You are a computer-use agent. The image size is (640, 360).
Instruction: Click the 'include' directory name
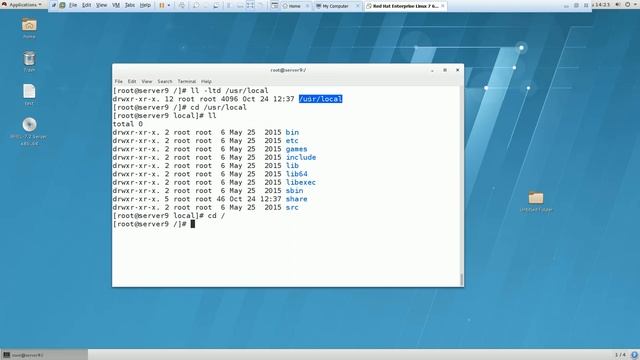click(301, 157)
